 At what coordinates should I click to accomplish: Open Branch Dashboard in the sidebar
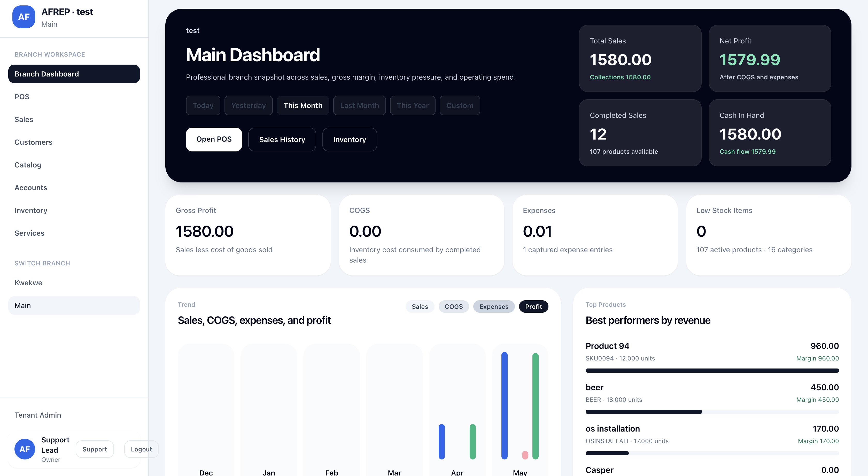click(x=74, y=74)
